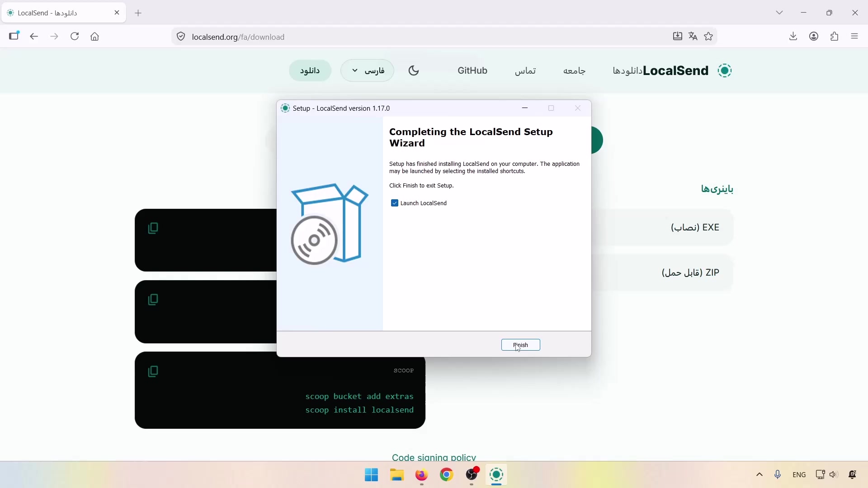This screenshot has width=868, height=488.
Task: Select EXE (نصاب) download option
Action: (662, 227)
